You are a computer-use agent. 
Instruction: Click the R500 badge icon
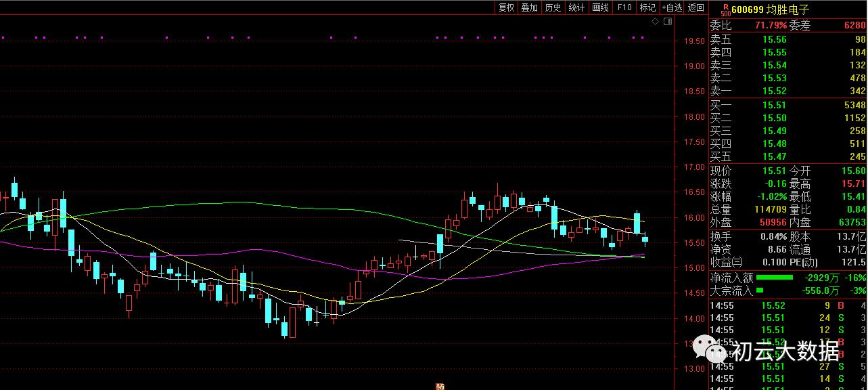coord(725,10)
